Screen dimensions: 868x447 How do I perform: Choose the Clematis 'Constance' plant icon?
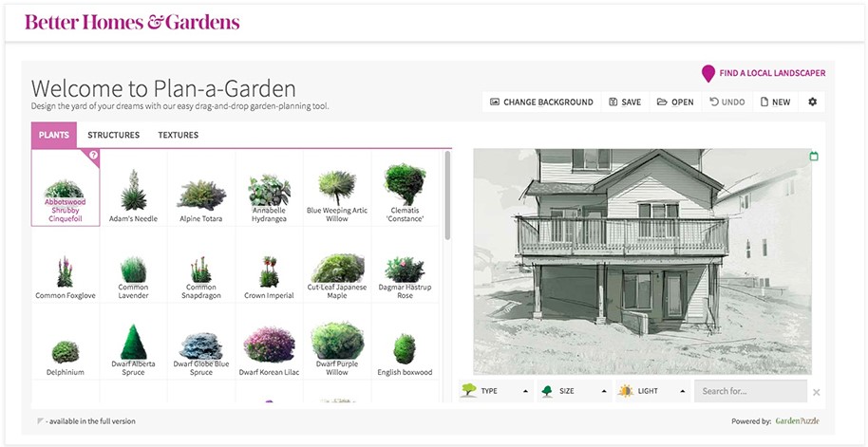405,184
